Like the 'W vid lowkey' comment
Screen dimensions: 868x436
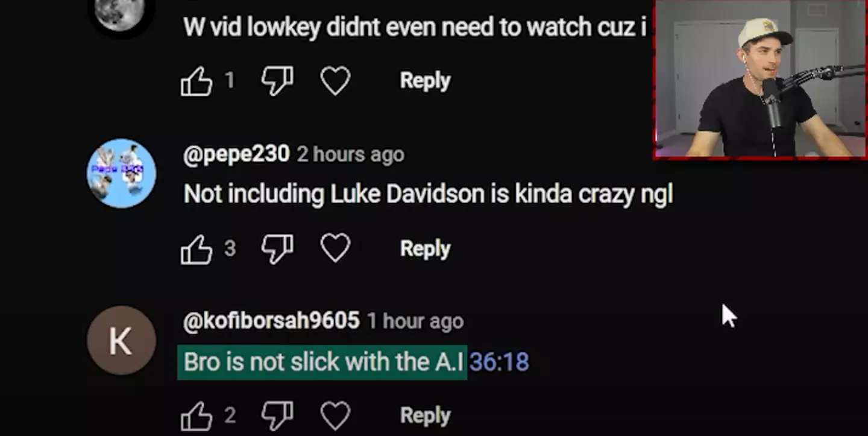[197, 81]
